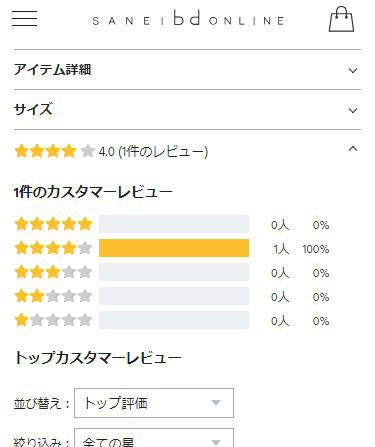Screen dimensions: 375x447
Task: Filter by two-star rating row
Action: [172, 296]
